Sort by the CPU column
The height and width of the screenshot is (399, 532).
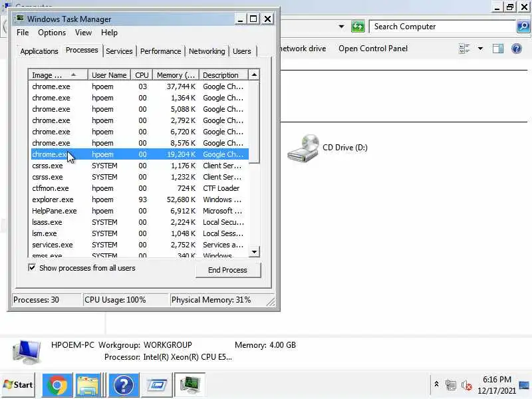[x=142, y=75]
